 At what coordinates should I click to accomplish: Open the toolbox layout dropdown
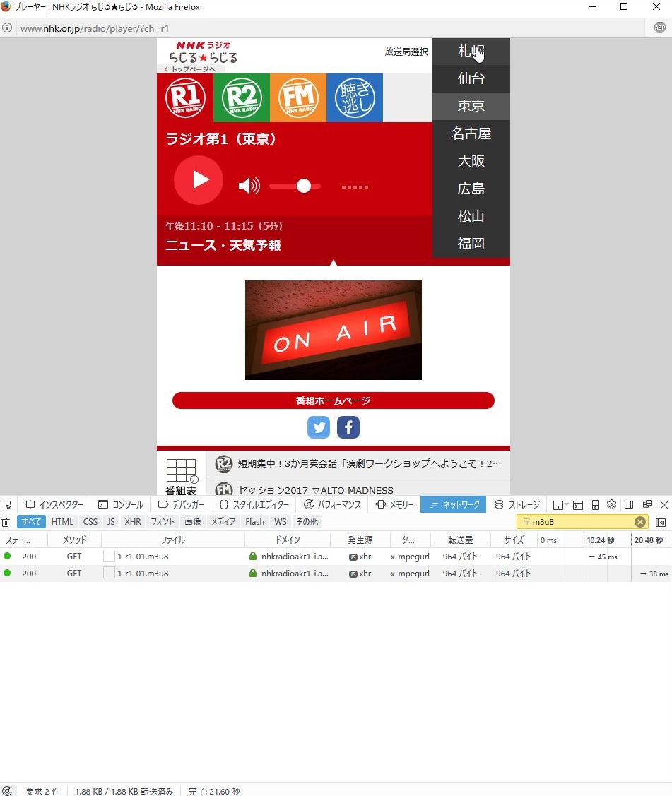point(560,505)
